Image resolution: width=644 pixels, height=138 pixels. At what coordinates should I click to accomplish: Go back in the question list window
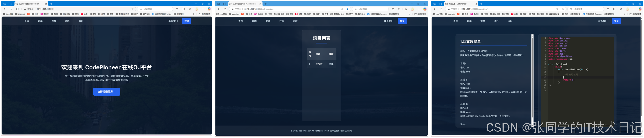coord(219,9)
